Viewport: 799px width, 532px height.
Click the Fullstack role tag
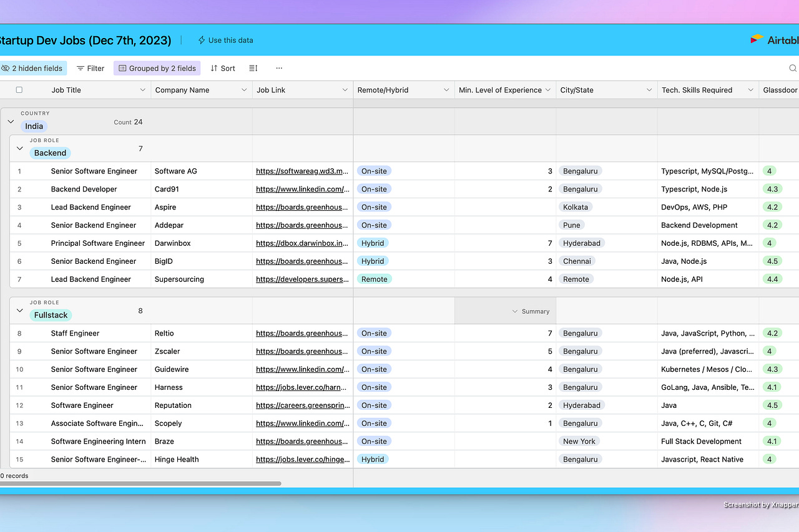(x=52, y=315)
